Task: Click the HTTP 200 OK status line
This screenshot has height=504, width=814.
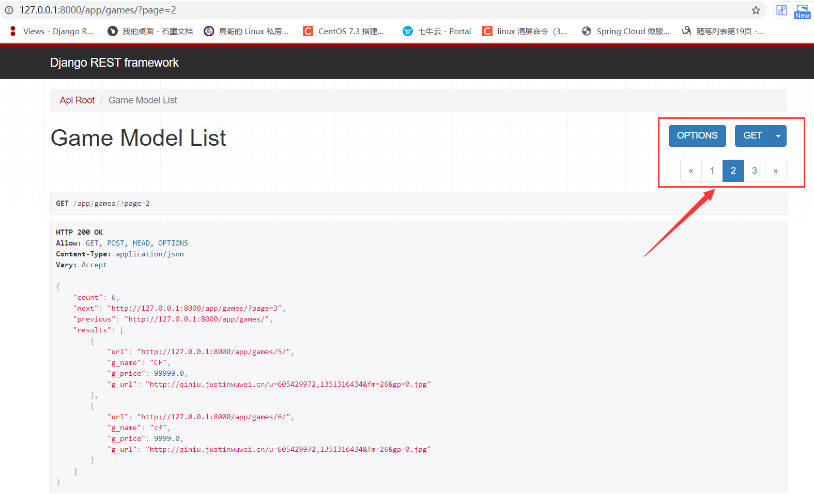Action: 79,233
